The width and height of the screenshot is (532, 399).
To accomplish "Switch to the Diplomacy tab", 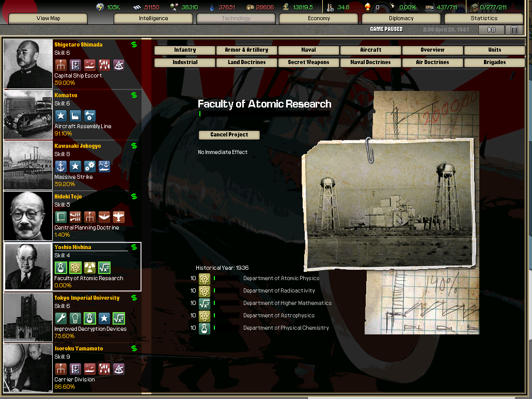I will point(401,19).
